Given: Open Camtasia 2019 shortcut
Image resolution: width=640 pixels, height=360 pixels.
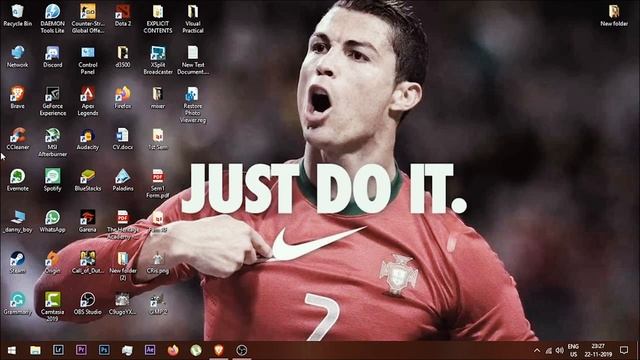Looking at the screenshot, I should tap(53, 307).
